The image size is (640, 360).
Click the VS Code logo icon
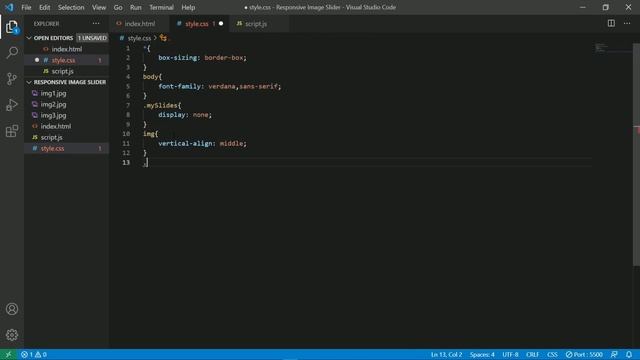point(9,7)
